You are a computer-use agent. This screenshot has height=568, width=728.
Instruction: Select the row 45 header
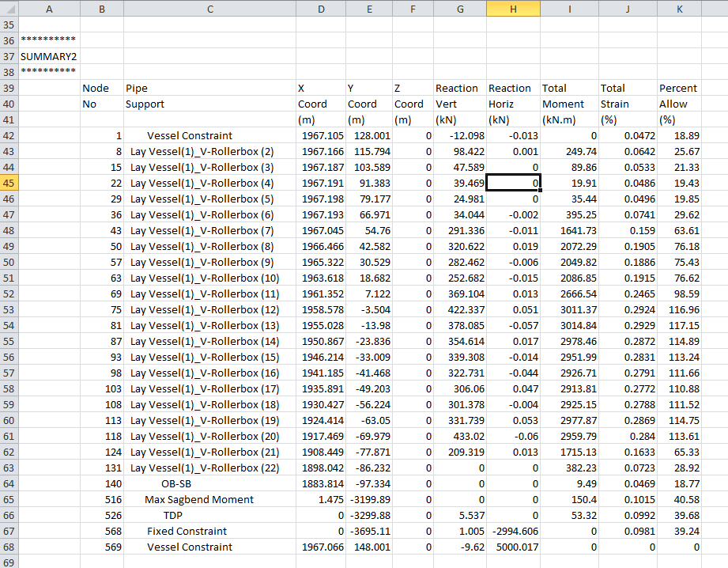coord(9,183)
